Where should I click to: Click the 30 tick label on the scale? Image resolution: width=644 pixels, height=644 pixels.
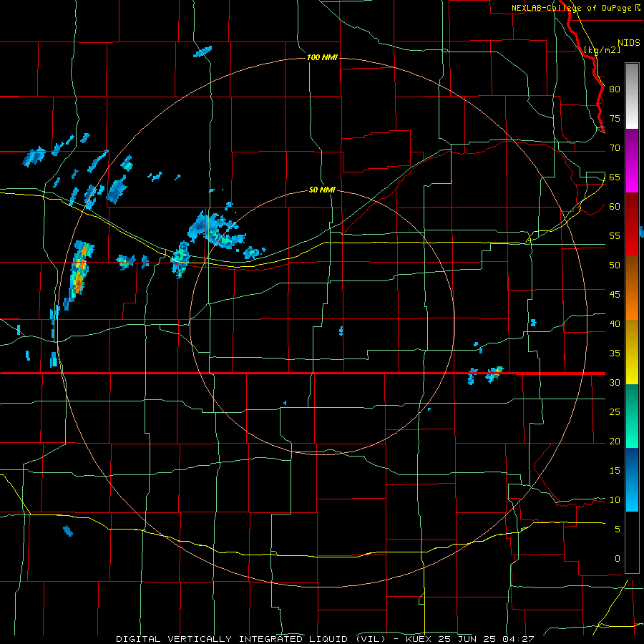[x=615, y=382]
